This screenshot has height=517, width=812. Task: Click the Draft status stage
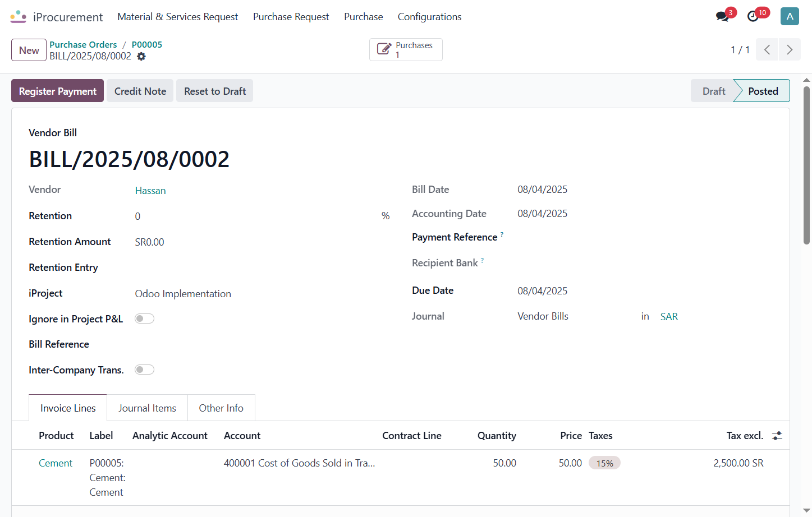pyautogui.click(x=714, y=91)
